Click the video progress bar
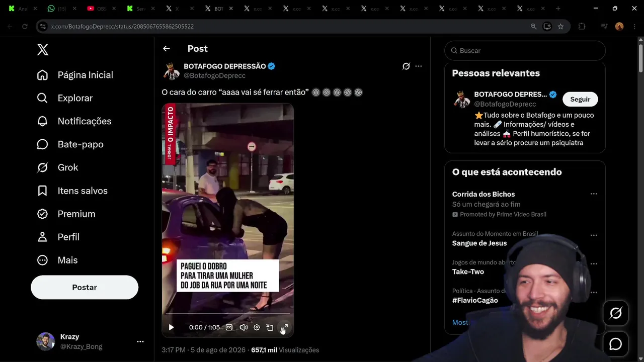Viewport: 644px width, 362px height. (x=227, y=314)
